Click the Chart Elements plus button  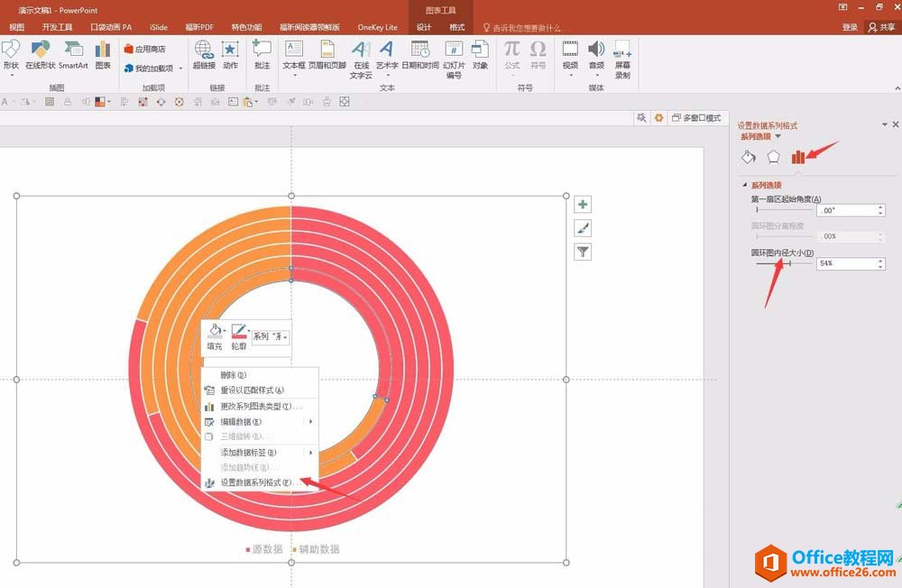click(584, 206)
